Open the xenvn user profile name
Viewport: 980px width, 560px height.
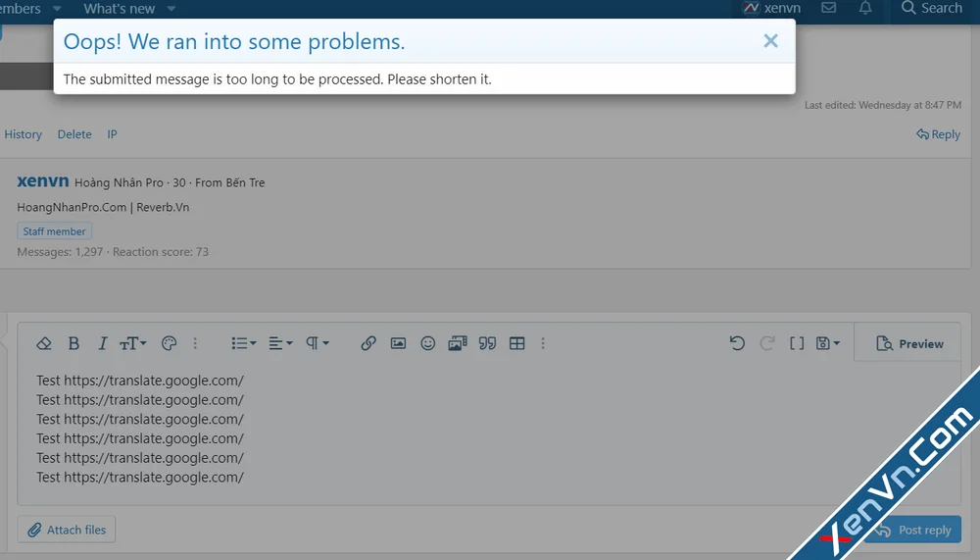(42, 181)
